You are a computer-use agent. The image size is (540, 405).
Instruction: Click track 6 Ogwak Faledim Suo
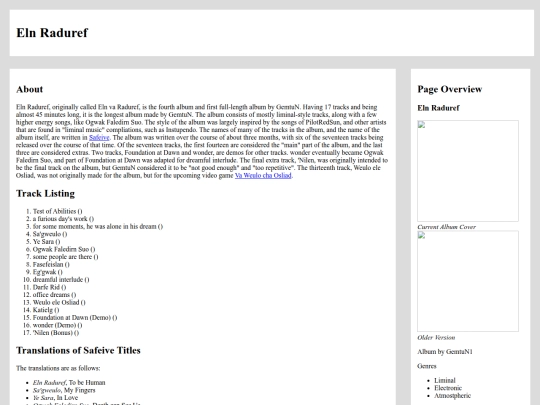coord(64,249)
